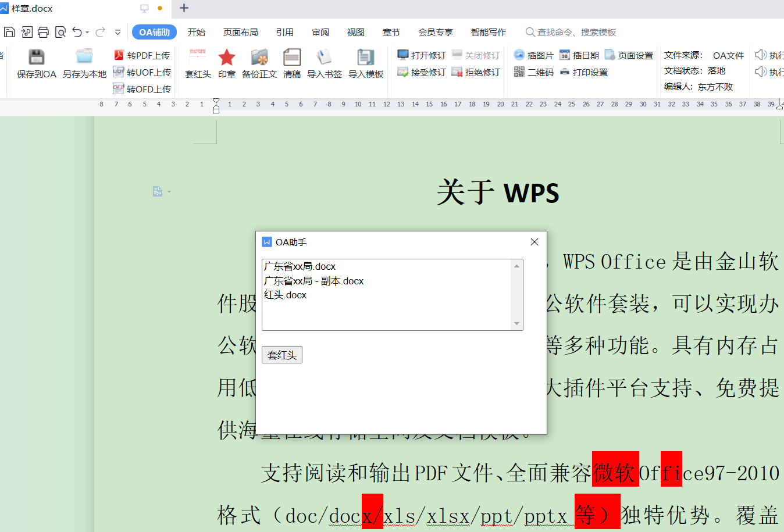Select 广东省xx局 - 副本.docx in the list
Image resolution: width=784 pixels, height=532 pixels.
[313, 281]
